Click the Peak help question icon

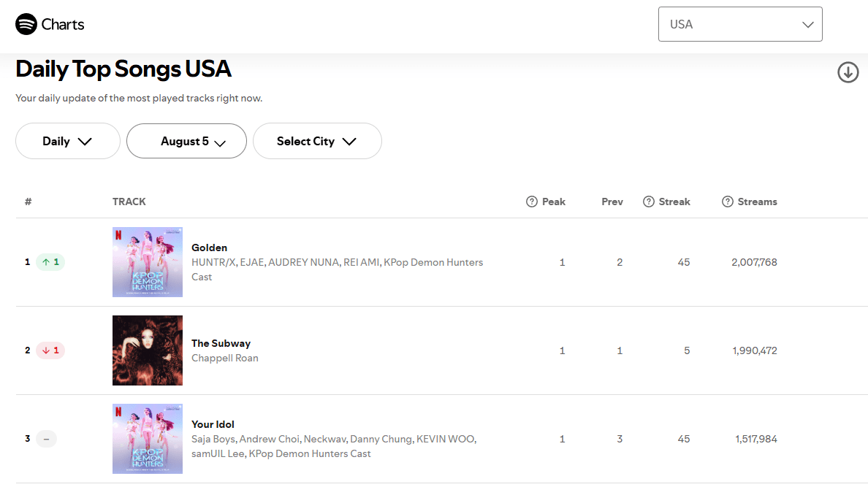point(531,202)
